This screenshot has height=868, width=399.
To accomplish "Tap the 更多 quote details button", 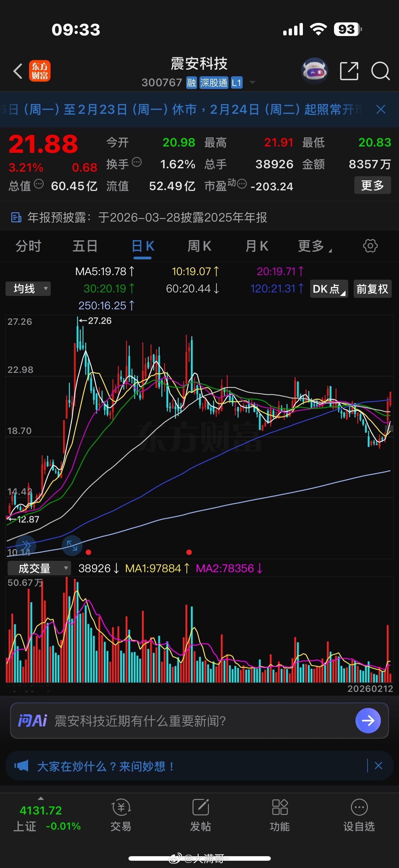I will (372, 185).
